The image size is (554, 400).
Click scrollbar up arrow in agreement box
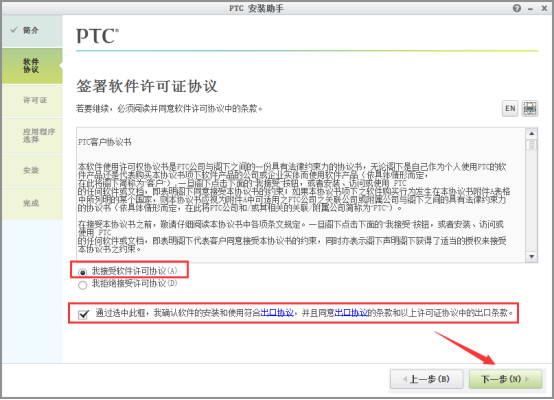click(531, 133)
